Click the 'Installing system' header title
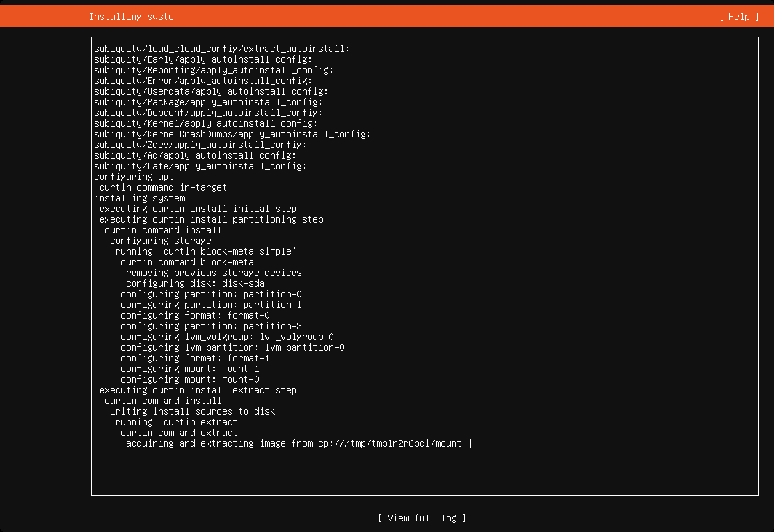 tap(134, 17)
